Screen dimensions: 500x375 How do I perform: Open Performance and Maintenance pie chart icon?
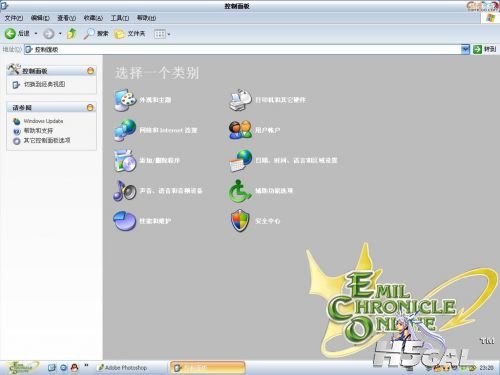[x=125, y=221]
